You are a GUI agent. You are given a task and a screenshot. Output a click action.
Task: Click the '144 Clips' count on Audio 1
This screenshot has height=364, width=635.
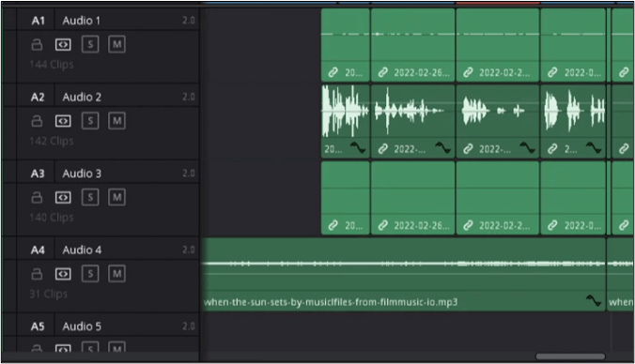click(x=52, y=65)
